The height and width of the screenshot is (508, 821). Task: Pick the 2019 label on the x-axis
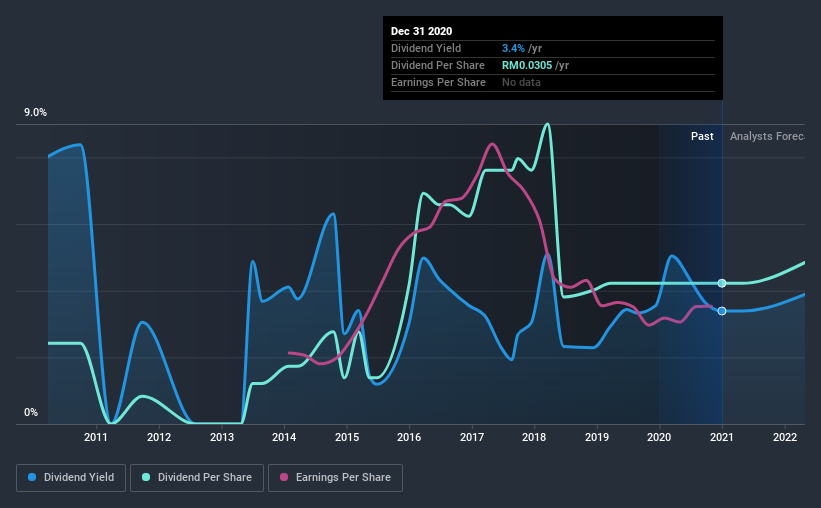pyautogui.click(x=597, y=437)
